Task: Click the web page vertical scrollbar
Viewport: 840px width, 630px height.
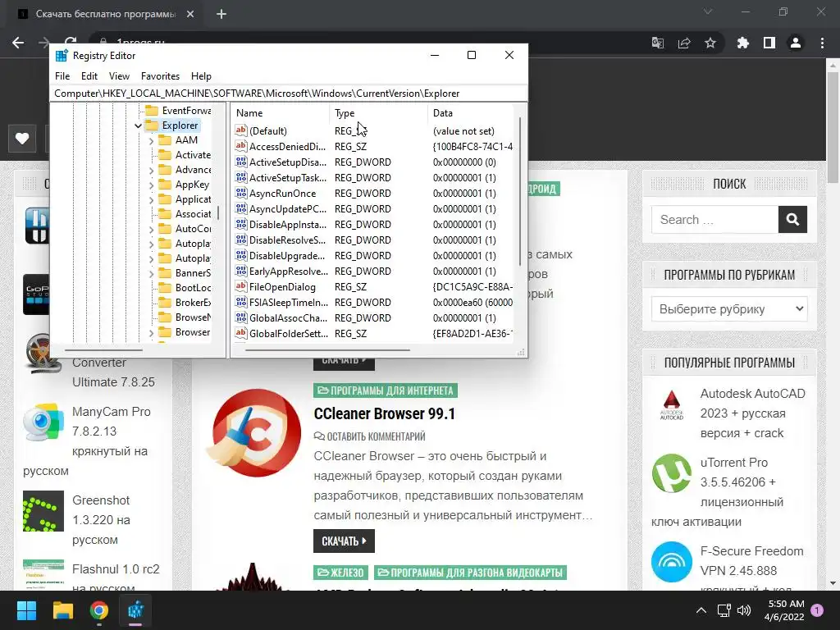Action: (x=833, y=129)
